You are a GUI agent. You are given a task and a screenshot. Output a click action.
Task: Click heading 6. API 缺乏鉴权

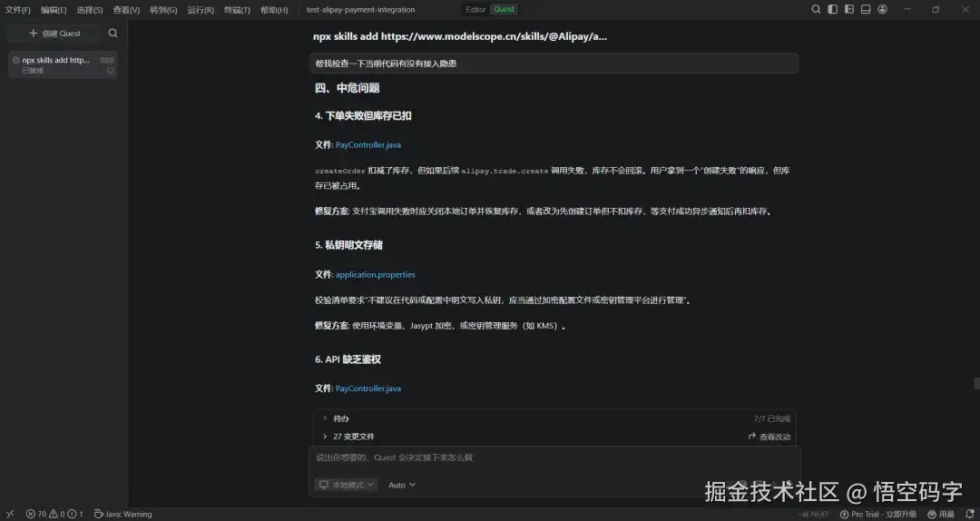click(x=348, y=359)
